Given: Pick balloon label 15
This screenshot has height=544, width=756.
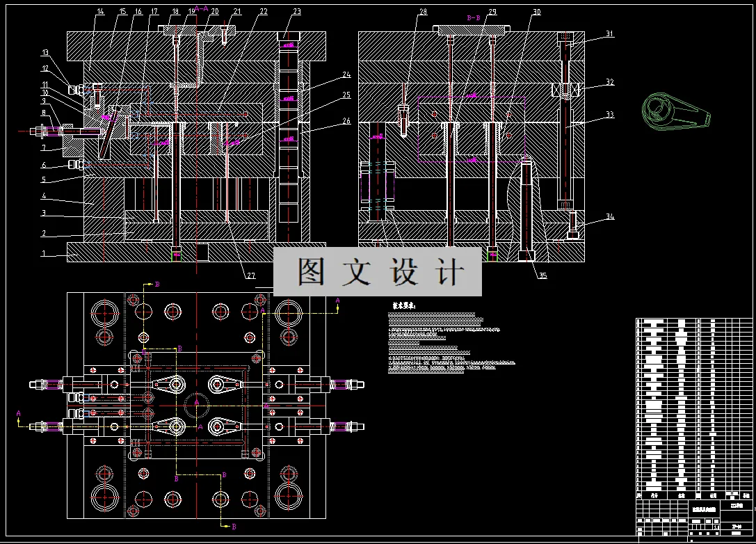Looking at the screenshot, I should click(122, 12).
